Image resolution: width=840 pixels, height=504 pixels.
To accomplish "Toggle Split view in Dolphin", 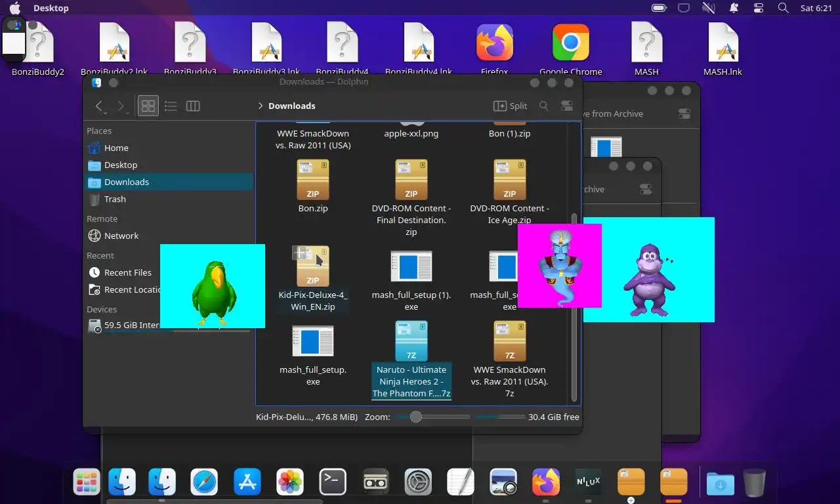I will point(510,106).
